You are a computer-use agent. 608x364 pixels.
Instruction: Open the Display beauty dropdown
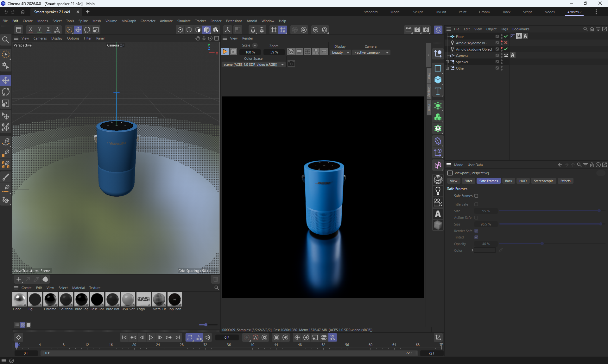pos(340,52)
